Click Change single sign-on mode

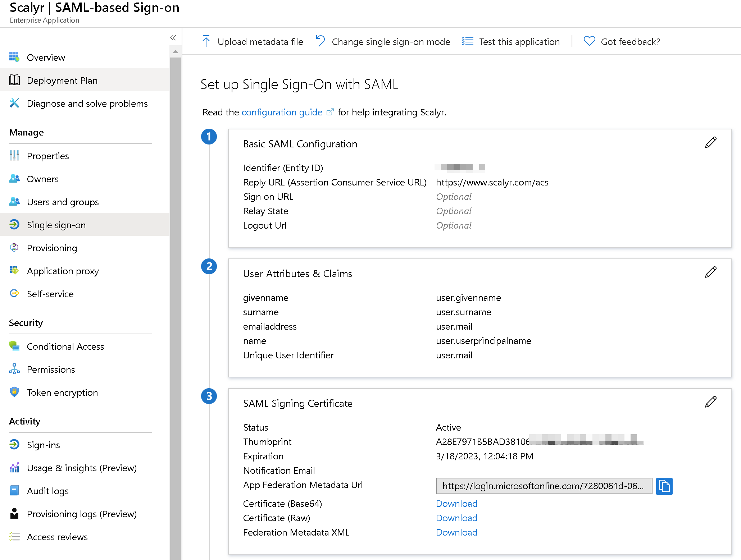coord(383,42)
